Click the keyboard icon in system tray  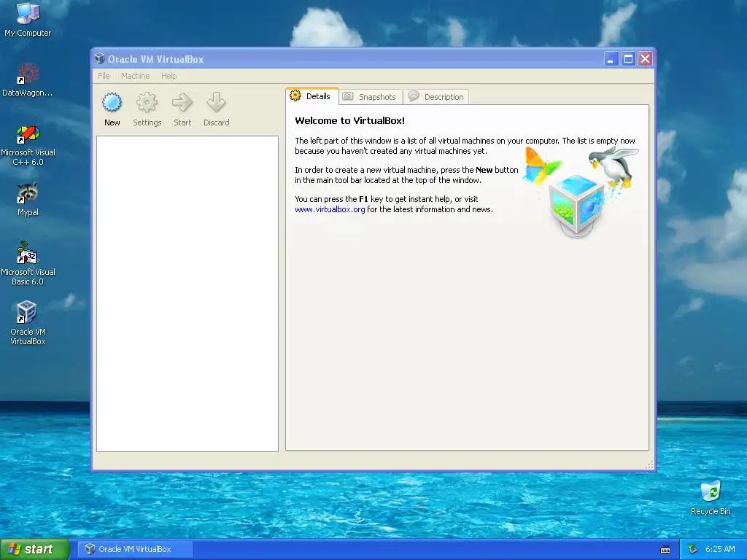665,550
